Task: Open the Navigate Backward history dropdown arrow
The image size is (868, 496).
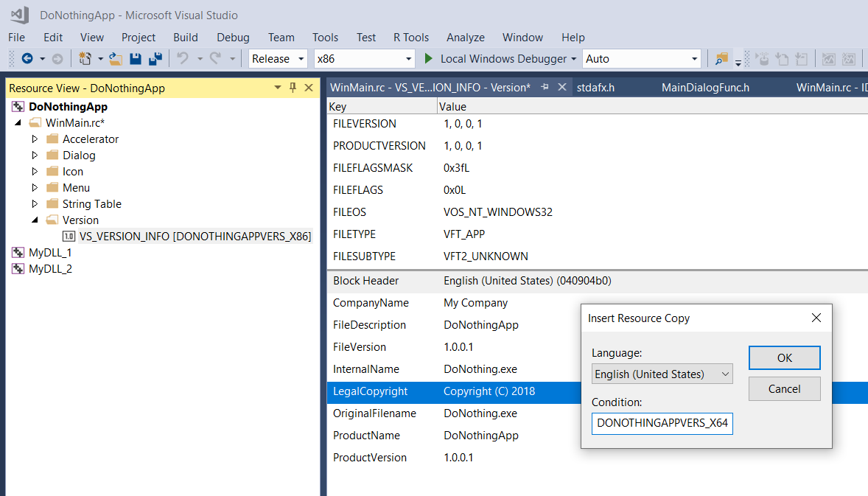Action: (42, 59)
